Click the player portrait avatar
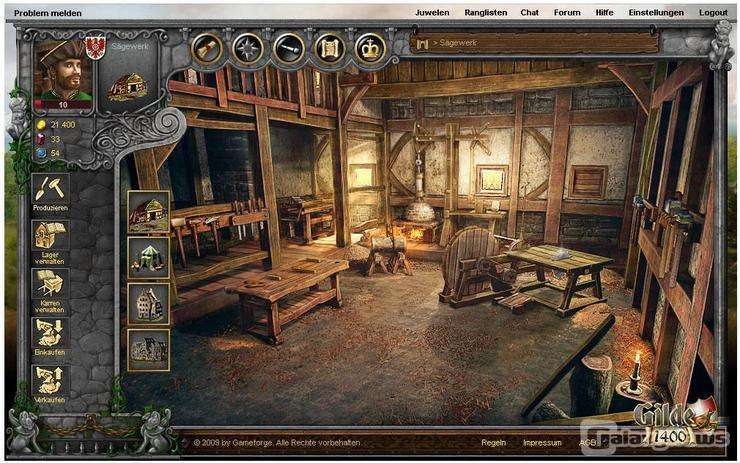Image resolution: width=740 pixels, height=463 pixels. (x=63, y=71)
